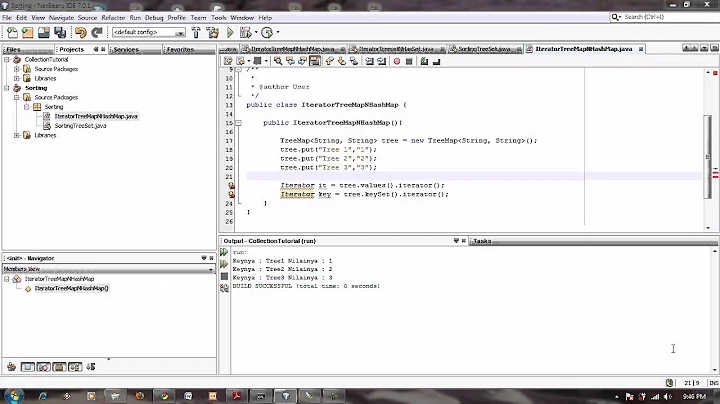Select SortingTreeSet.java in project tree
The width and height of the screenshot is (720, 404).
point(80,126)
